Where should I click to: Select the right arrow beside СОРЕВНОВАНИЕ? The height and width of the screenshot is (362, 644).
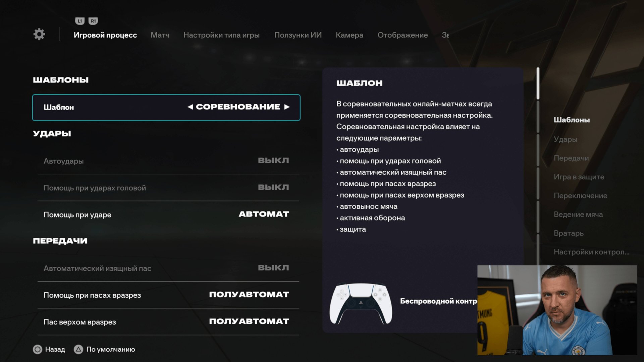point(287,107)
